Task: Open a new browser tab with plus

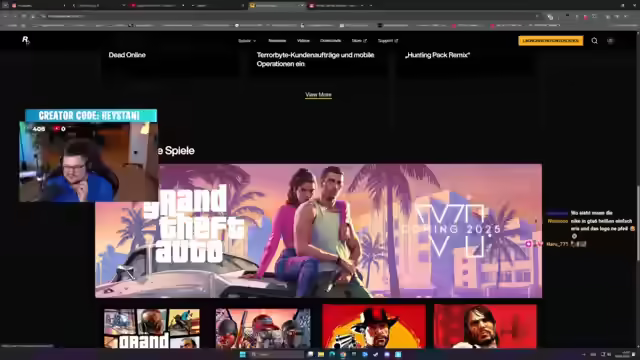Action: pyautogui.click(x=371, y=5)
